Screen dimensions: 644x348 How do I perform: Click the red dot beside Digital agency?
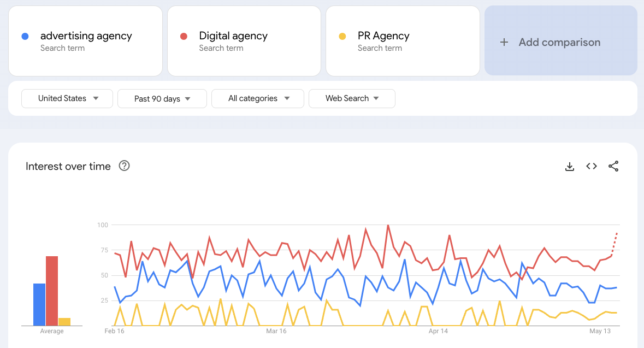click(184, 37)
